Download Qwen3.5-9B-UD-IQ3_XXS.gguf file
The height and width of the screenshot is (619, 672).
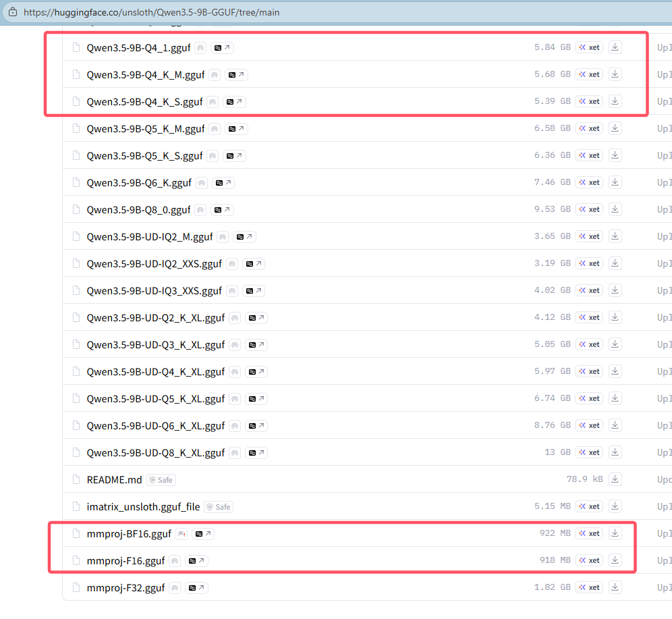tap(615, 290)
